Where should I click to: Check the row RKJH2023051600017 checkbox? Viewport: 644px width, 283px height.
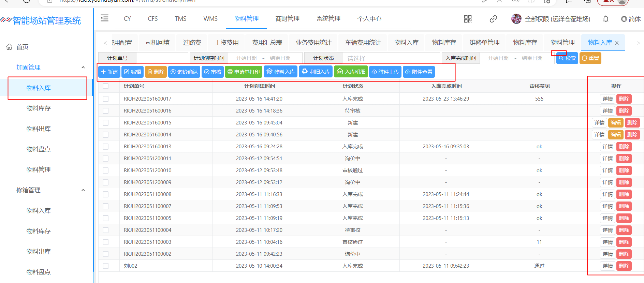(x=106, y=99)
